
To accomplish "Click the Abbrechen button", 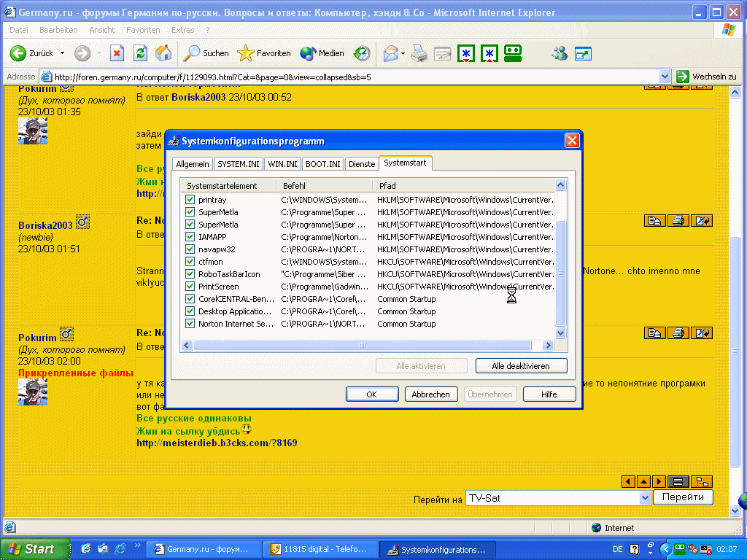I will point(430,394).
